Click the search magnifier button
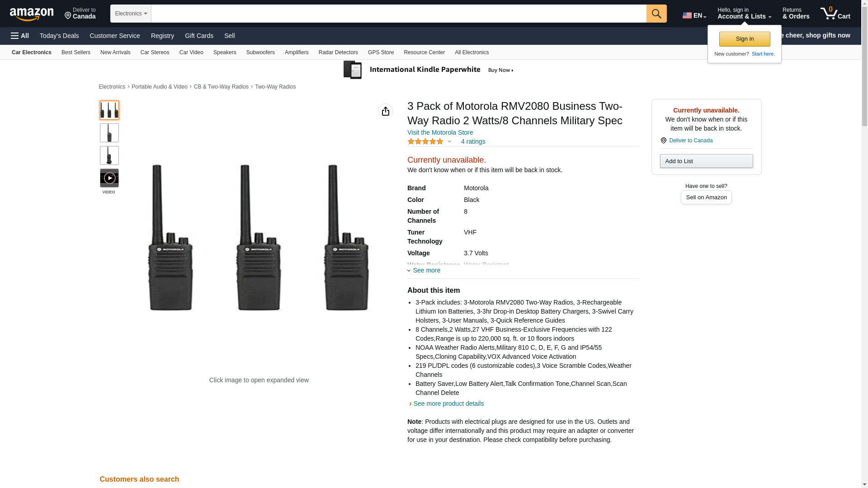This screenshot has height=488, width=868. tap(656, 14)
